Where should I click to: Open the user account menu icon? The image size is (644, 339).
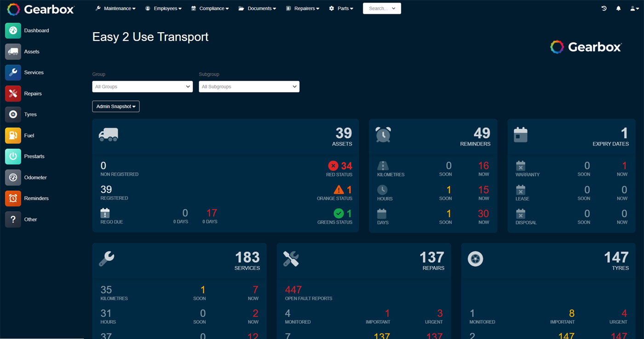point(634,8)
